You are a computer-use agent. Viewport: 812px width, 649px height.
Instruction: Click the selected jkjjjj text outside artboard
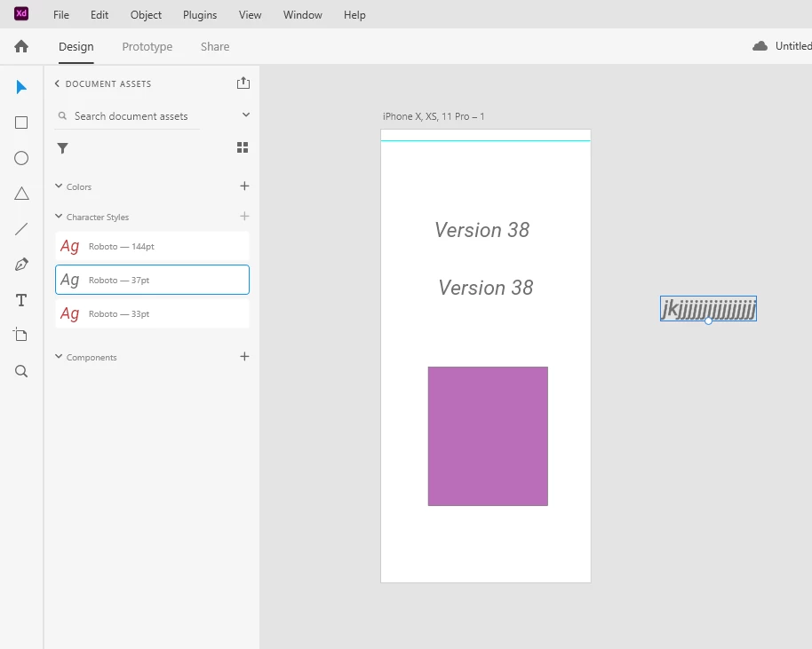tap(708, 309)
